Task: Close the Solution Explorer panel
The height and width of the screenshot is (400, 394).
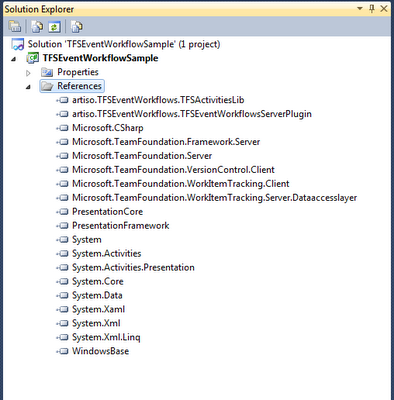Action: (x=384, y=9)
